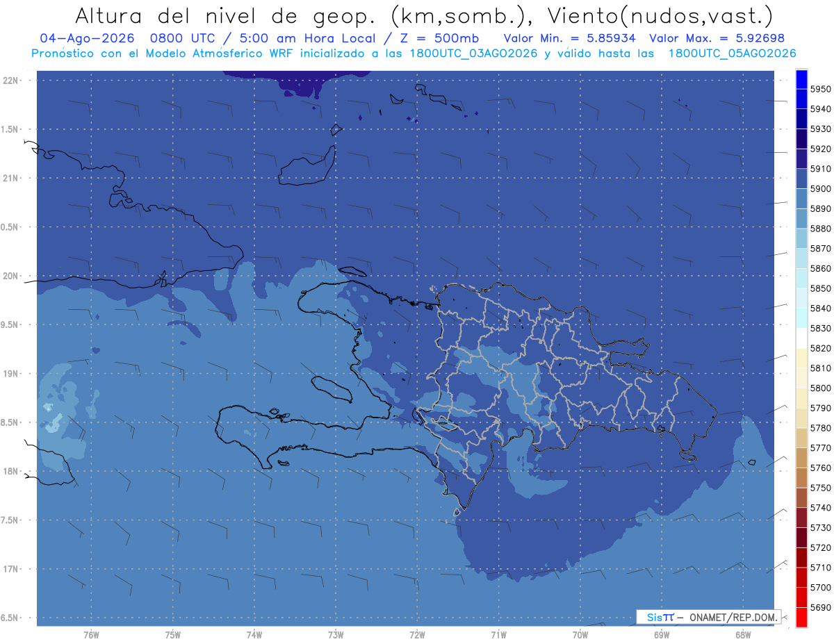Pick the legend swatch between 5910 and 5900
Viewport: 834px width, 644px height.
point(801,179)
